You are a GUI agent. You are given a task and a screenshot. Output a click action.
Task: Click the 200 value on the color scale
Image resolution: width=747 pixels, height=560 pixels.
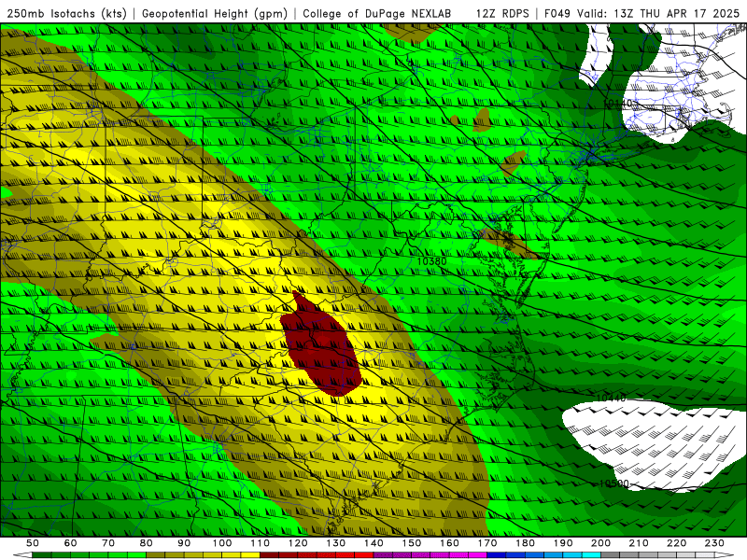pos(601,543)
